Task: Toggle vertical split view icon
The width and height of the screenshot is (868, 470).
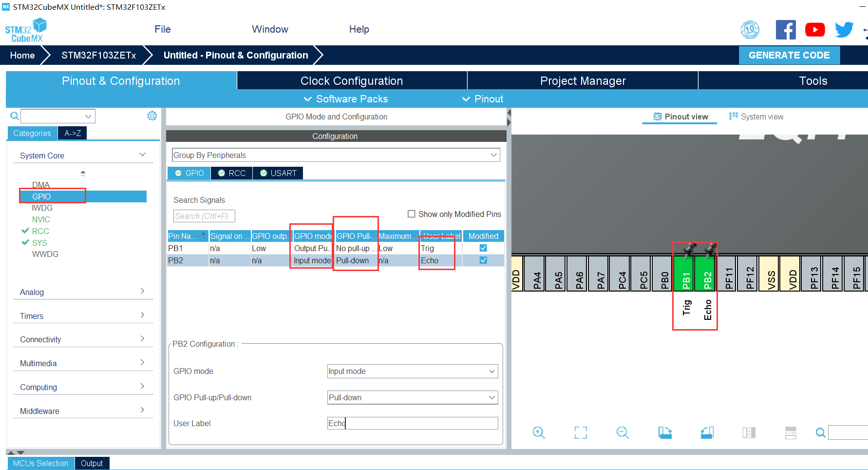Action: 749,432
